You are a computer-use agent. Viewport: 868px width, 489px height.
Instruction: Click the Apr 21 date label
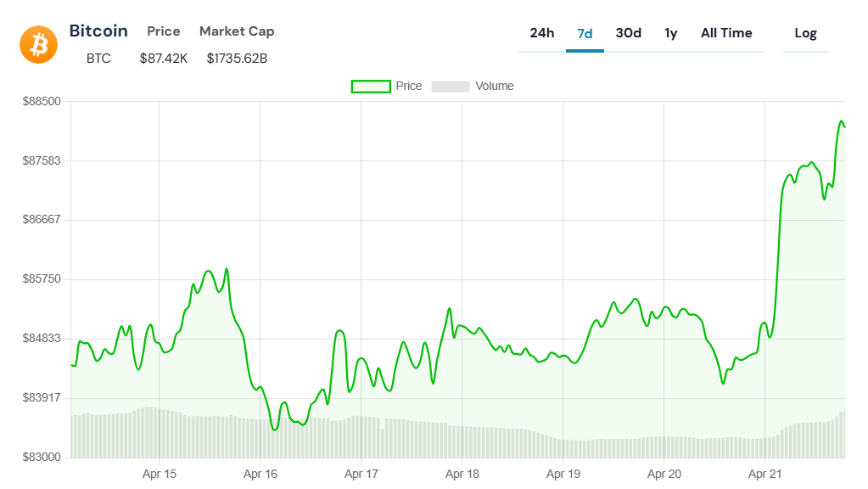pyautogui.click(x=765, y=474)
